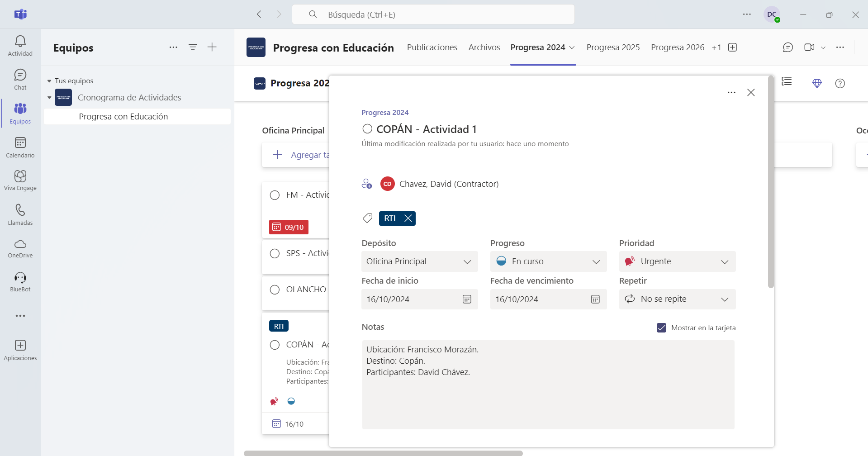Open the list view icon in Planner
Screen dimensions: 868x456
787,81
